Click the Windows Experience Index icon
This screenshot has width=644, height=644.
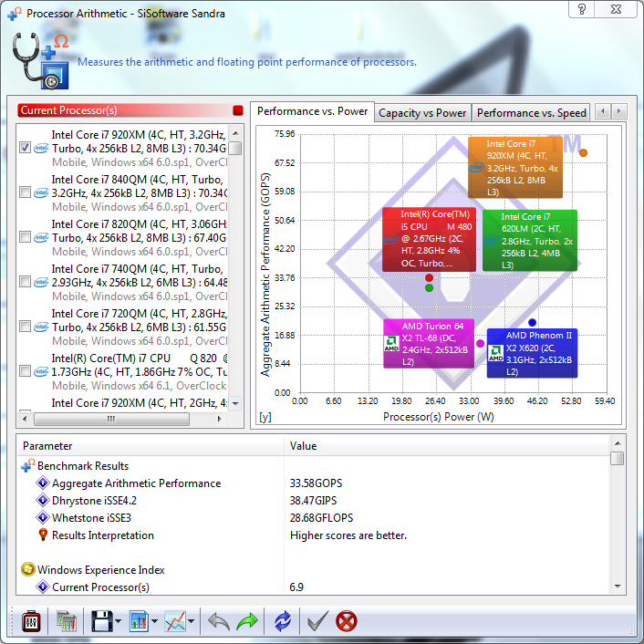tap(27, 570)
